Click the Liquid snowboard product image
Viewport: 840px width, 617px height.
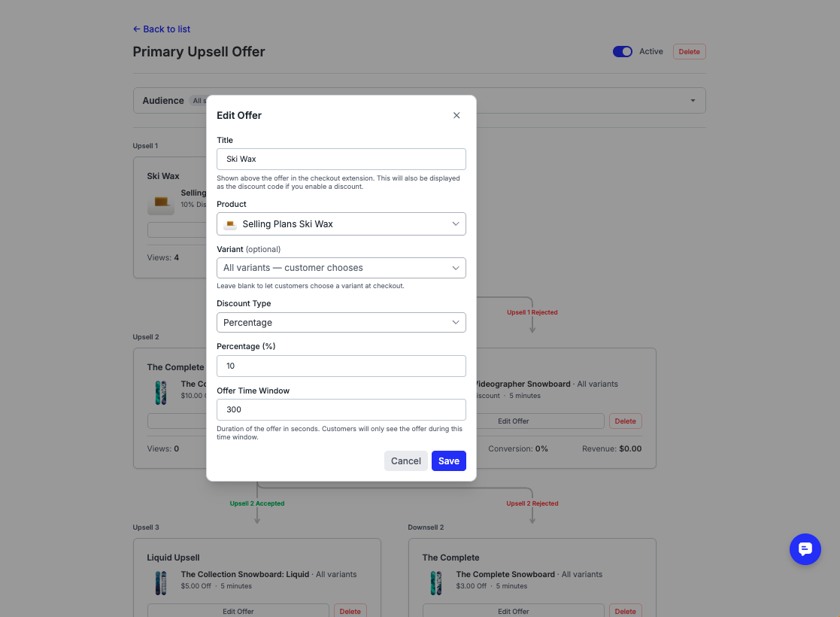(x=160, y=582)
